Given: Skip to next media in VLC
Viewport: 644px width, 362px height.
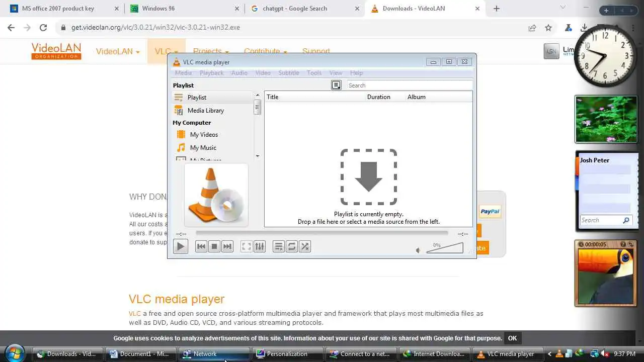Looking at the screenshot, I should coord(227,246).
